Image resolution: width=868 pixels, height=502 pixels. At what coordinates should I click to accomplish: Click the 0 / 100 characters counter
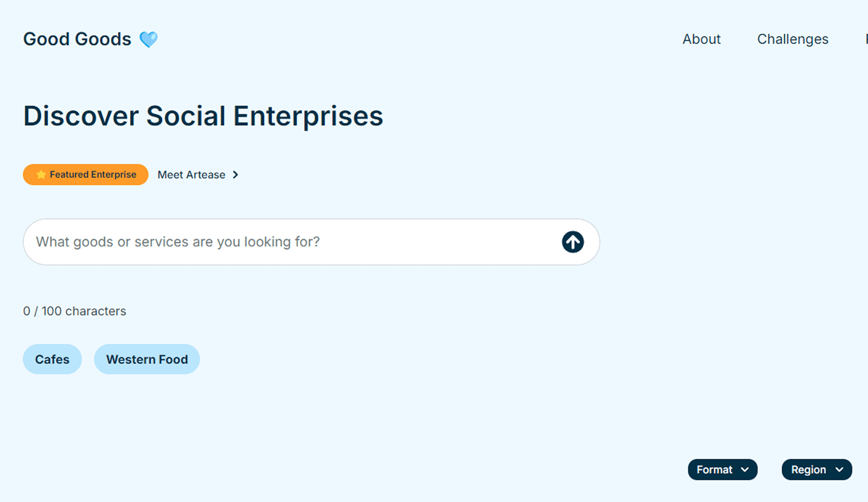[75, 311]
